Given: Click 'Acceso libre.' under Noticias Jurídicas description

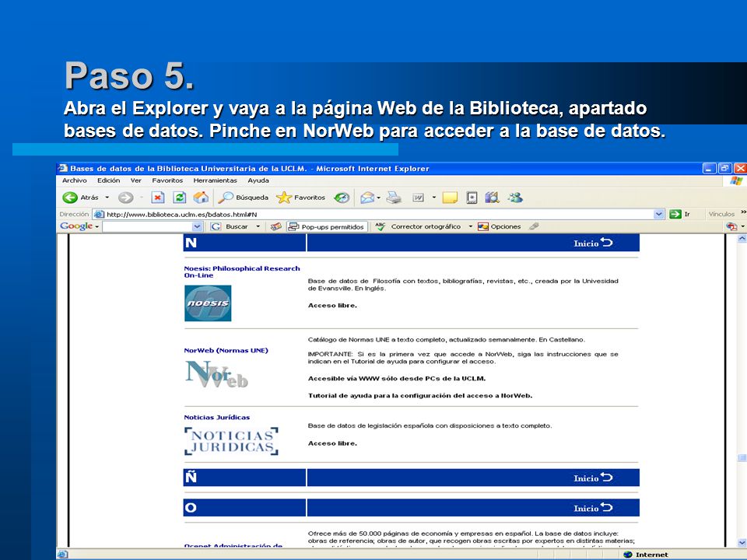Looking at the screenshot, I should click(x=332, y=443).
